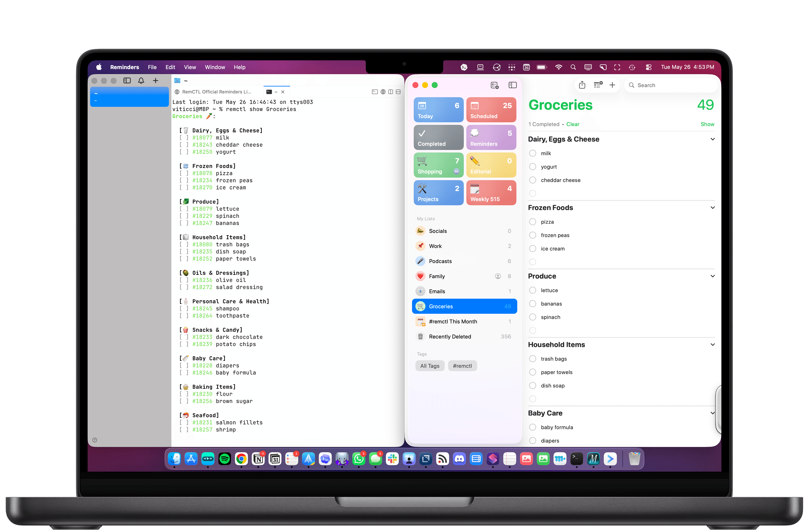The width and height of the screenshot is (809, 532).
Task: Filter by All Tags
Action: tap(430, 366)
